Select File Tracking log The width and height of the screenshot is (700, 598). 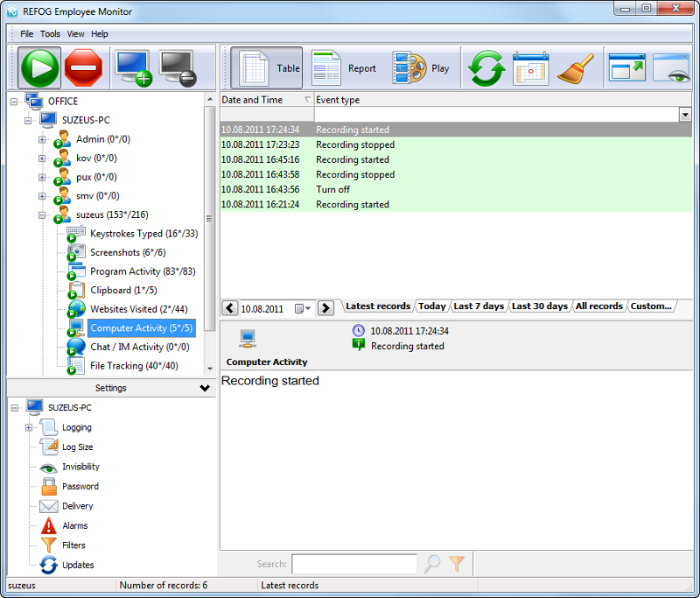134,366
